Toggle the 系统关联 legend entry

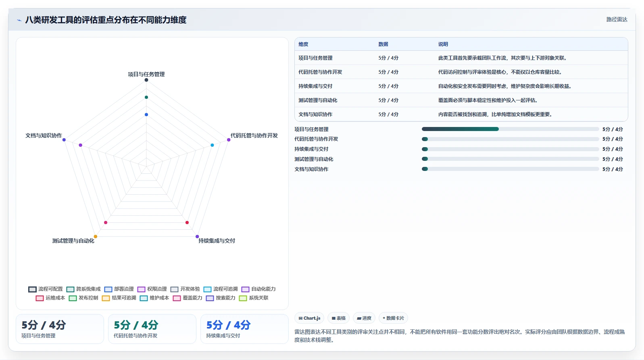point(254,298)
